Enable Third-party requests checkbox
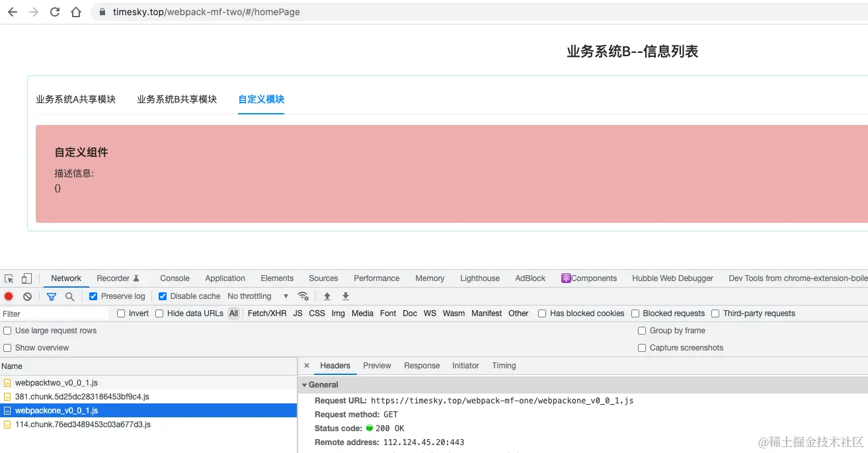This screenshot has height=453, width=868. [715, 313]
